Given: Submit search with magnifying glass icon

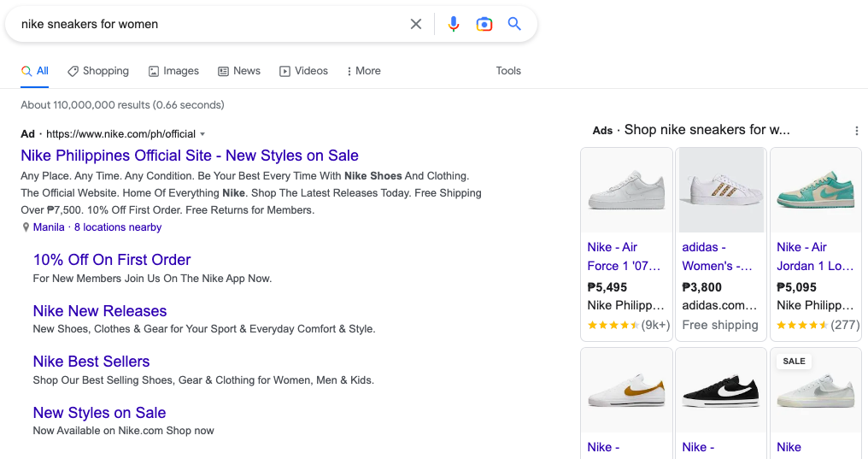Looking at the screenshot, I should click(x=514, y=24).
